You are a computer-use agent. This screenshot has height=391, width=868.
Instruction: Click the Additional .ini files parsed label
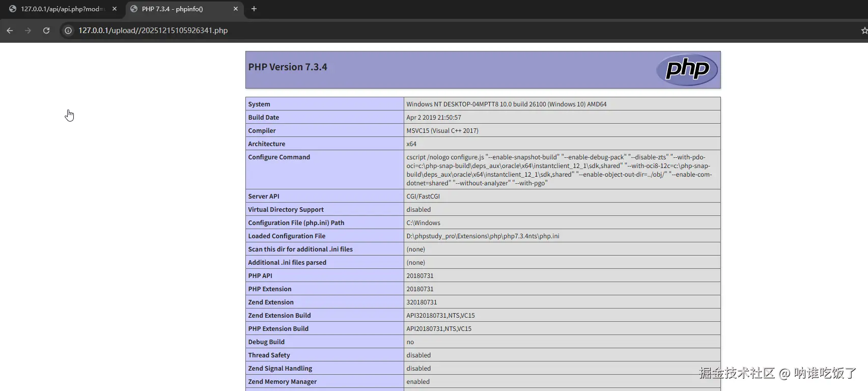(287, 262)
